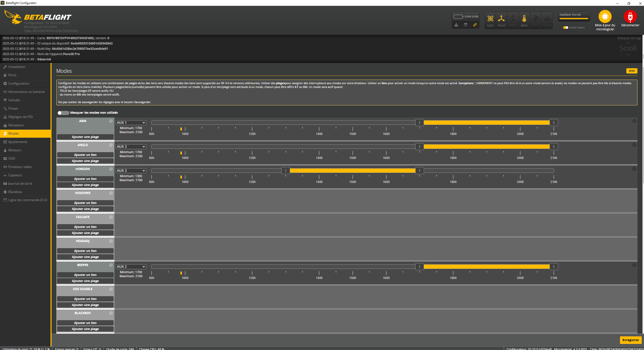Click the Accel sensor icon

pyautogui.click(x=501, y=19)
